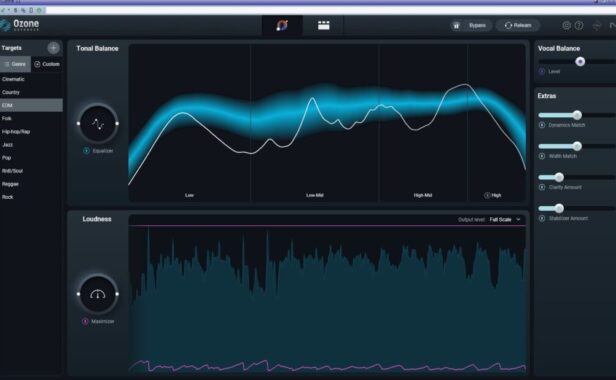Click the Extras heading
616x380 pixels.
click(x=547, y=96)
